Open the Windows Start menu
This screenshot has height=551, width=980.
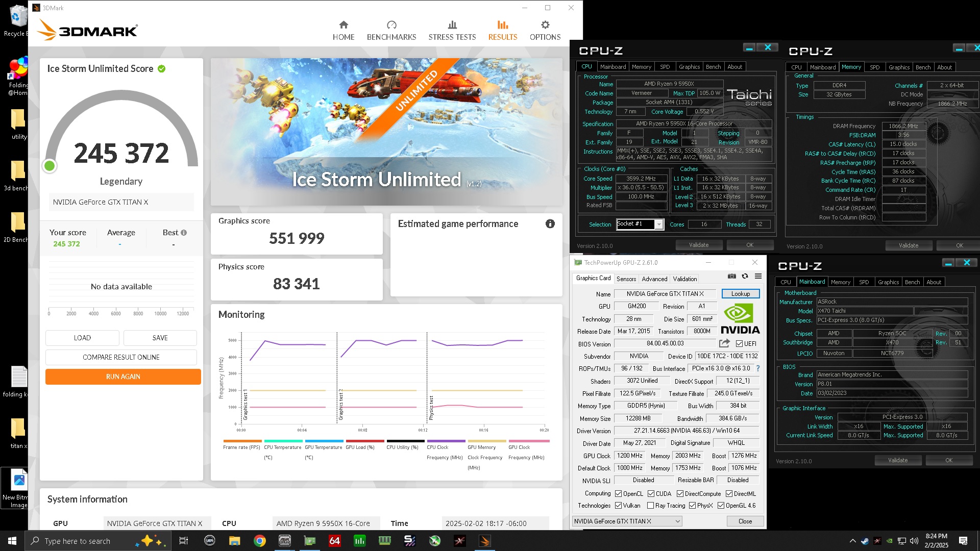pyautogui.click(x=12, y=541)
